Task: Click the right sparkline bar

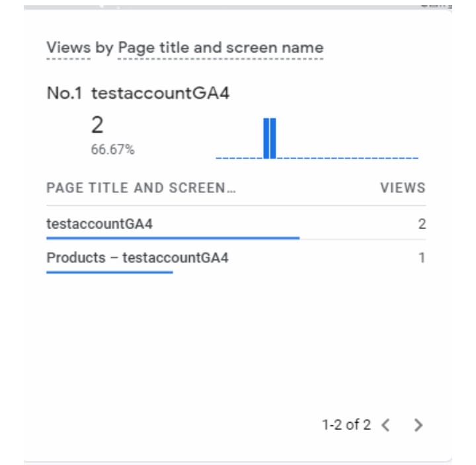Action: (x=273, y=138)
